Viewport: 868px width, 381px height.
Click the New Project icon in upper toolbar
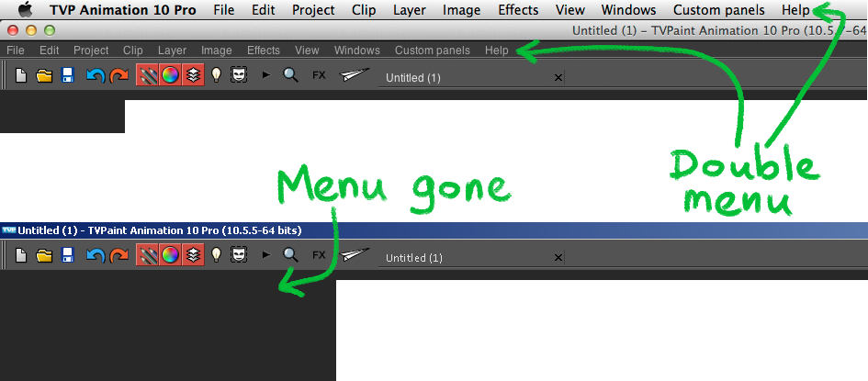20,75
